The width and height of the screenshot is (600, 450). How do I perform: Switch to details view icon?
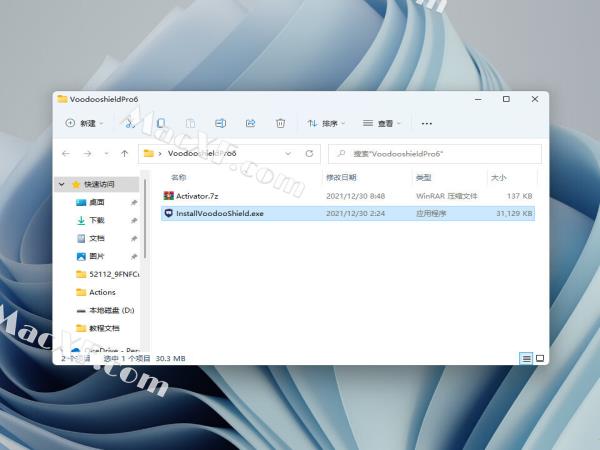coord(526,359)
